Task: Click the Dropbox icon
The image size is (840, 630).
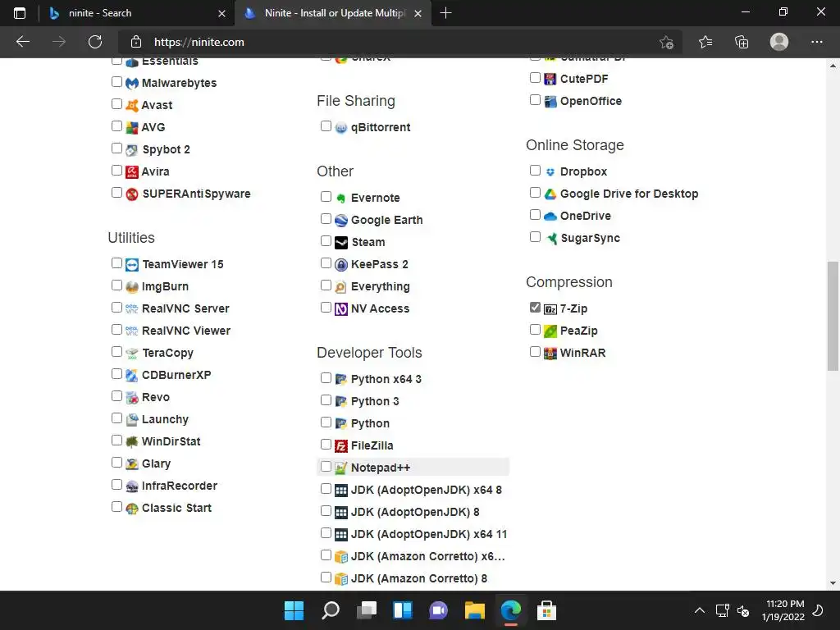Action: pos(550,172)
